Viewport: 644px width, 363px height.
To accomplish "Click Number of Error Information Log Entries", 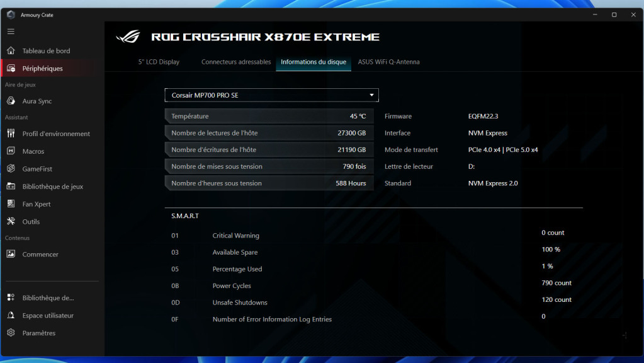I will [x=272, y=319].
